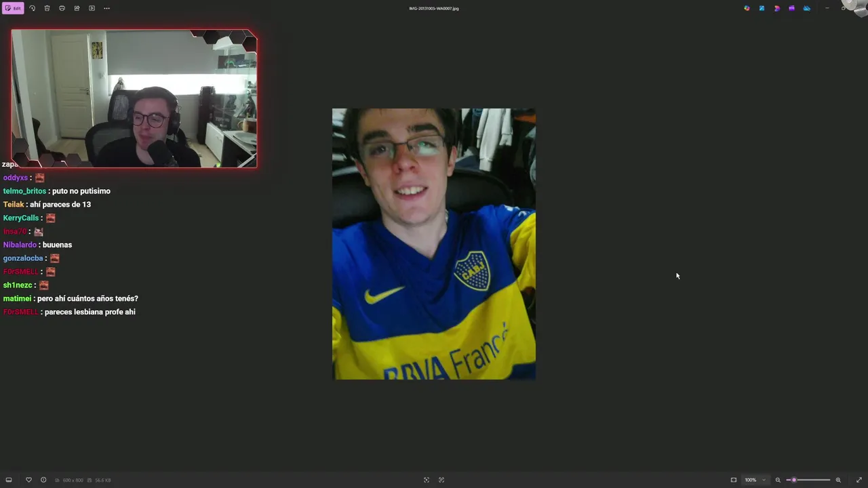Zoom out with the minus magnifier icon
Image resolution: width=868 pixels, height=488 pixels.
778,480
